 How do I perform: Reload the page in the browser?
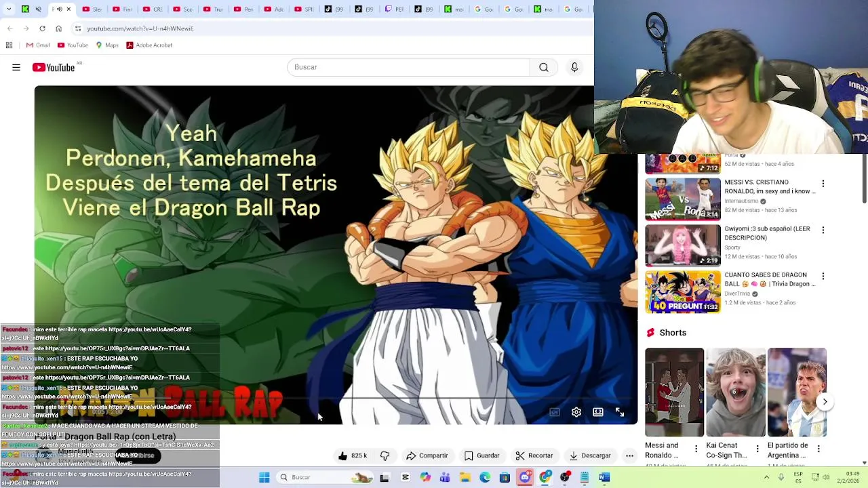click(42, 28)
